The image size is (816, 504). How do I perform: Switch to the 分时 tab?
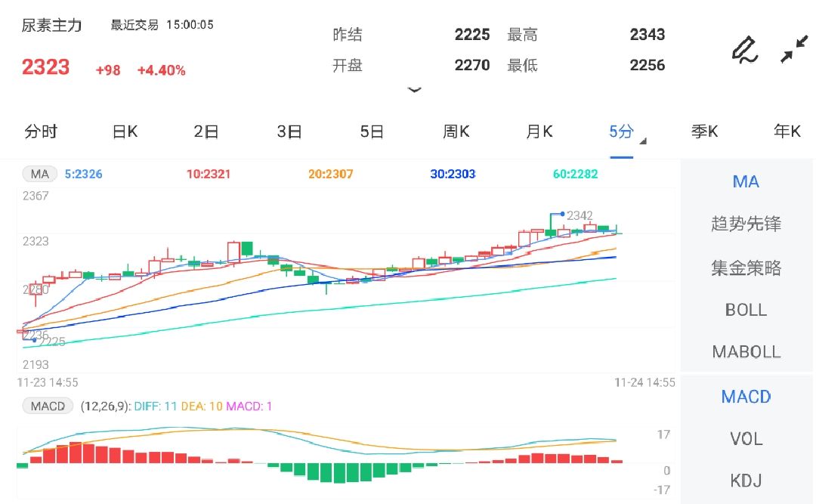(x=41, y=131)
